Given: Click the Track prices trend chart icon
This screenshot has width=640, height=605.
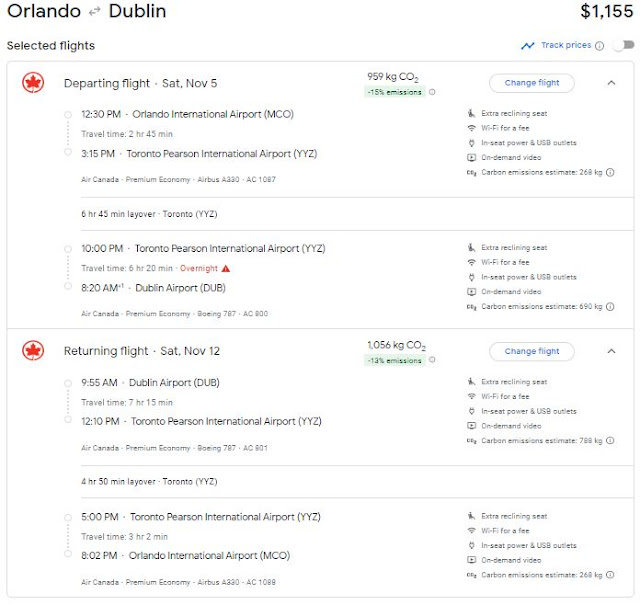Looking at the screenshot, I should [528, 45].
